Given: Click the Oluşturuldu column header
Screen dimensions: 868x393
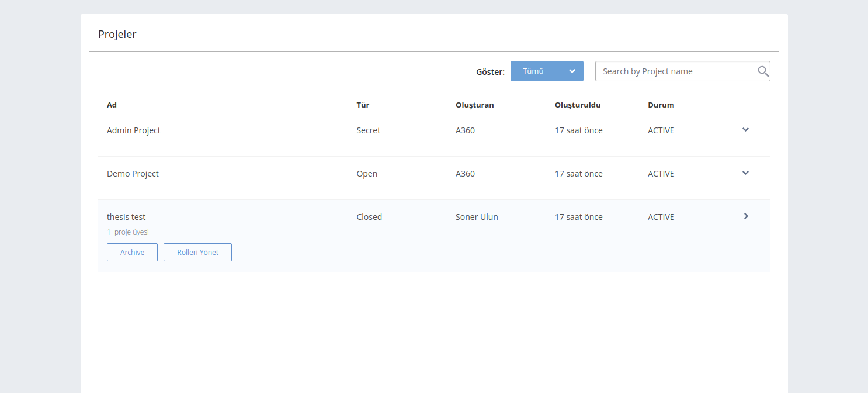Looking at the screenshot, I should 578,105.
